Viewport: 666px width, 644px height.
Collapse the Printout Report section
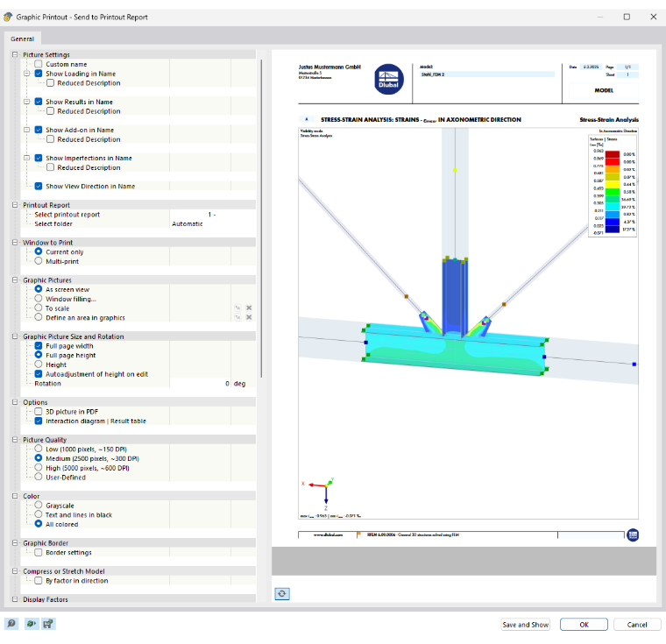[15, 205]
